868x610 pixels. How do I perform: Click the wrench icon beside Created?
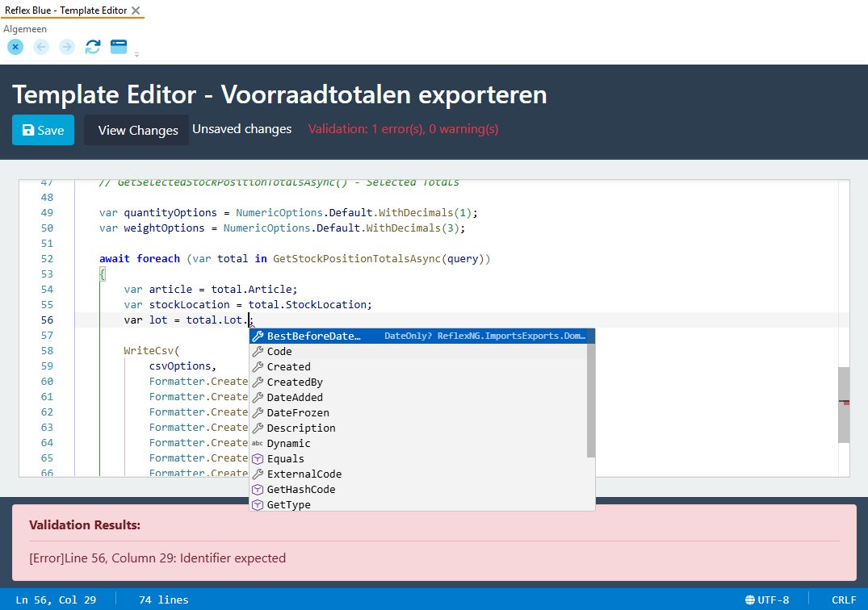click(x=258, y=366)
